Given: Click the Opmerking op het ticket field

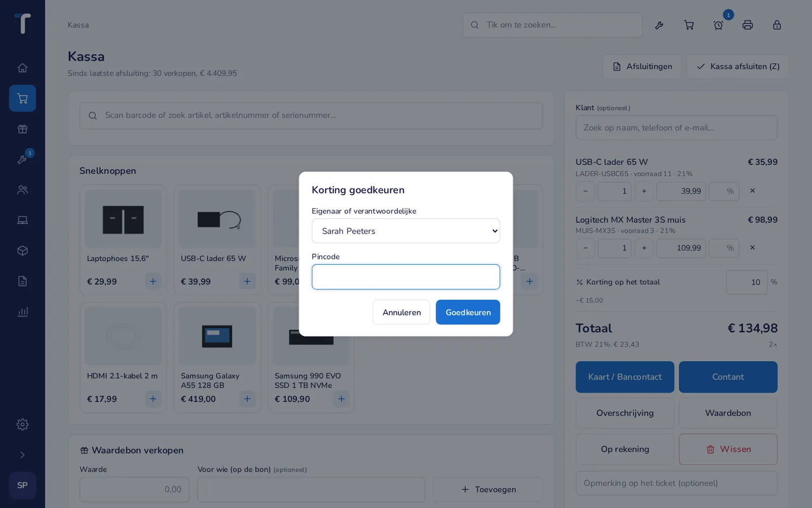Looking at the screenshot, I should (676, 483).
